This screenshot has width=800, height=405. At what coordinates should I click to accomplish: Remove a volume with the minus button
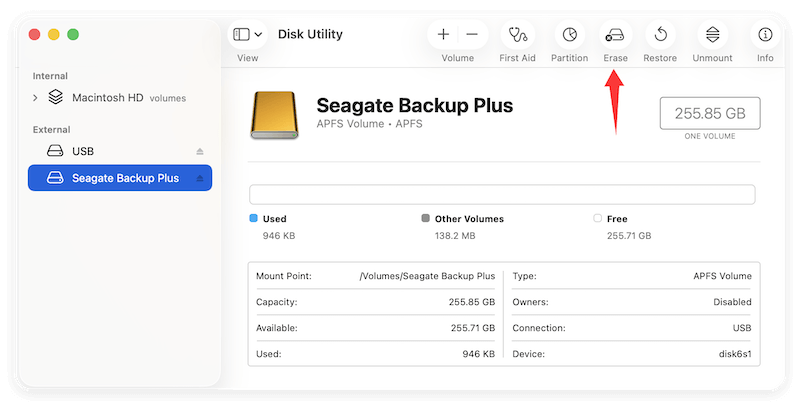click(x=472, y=35)
